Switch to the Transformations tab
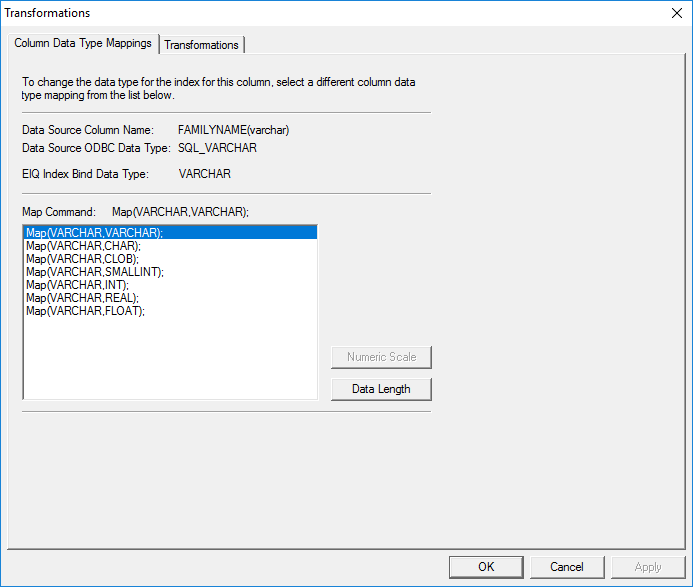This screenshot has height=587, width=693. [x=202, y=45]
